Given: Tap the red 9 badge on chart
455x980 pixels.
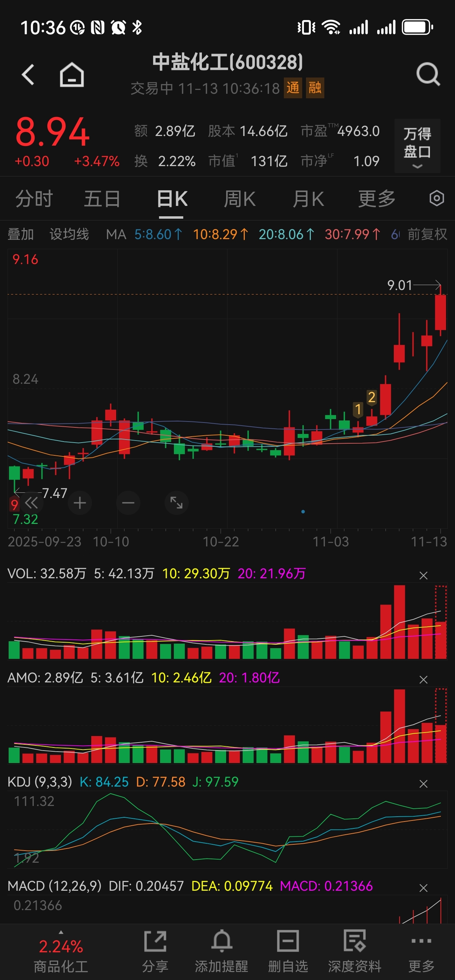Looking at the screenshot, I should pyautogui.click(x=15, y=505).
